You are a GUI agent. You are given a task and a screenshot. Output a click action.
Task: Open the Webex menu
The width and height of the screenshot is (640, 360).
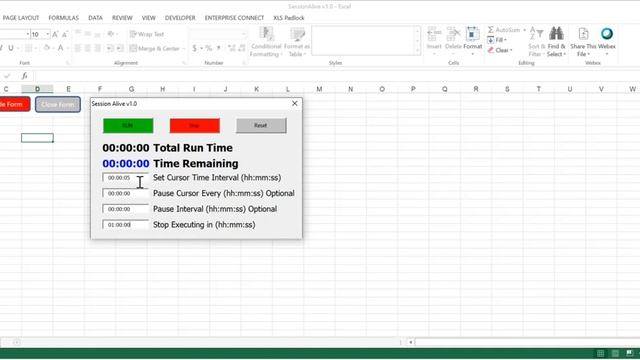point(607,42)
